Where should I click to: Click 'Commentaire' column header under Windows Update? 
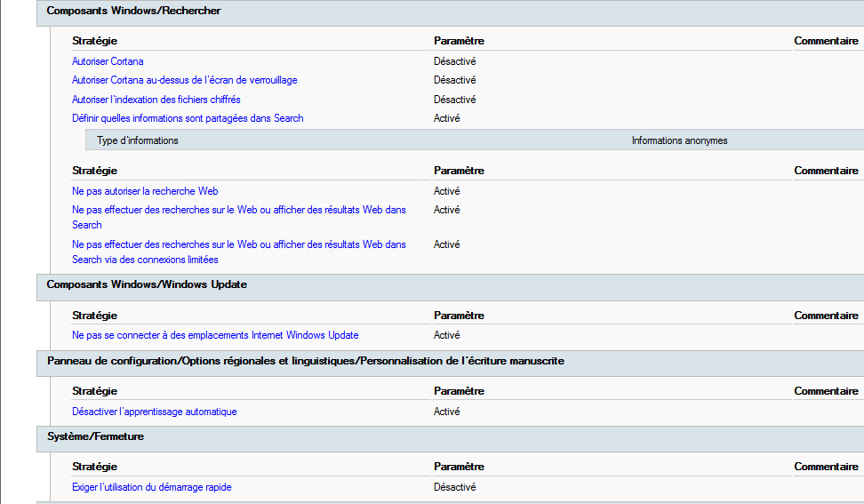pyautogui.click(x=826, y=316)
